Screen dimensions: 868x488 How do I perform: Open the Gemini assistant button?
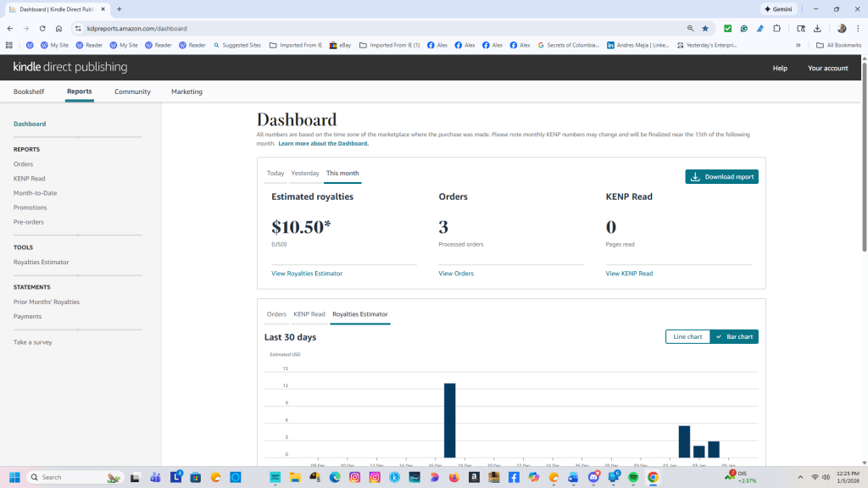click(x=778, y=8)
